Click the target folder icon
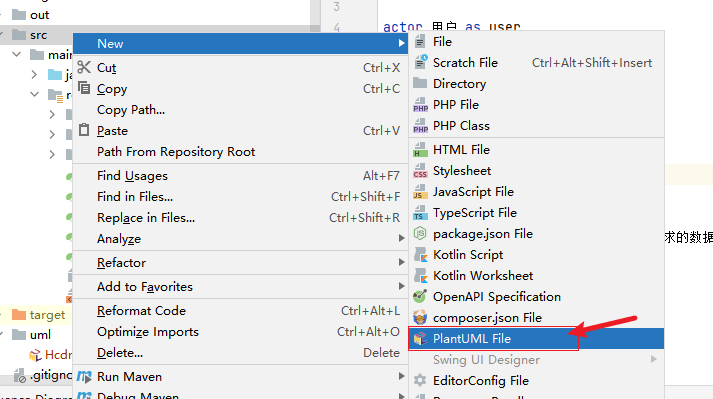 [19, 314]
